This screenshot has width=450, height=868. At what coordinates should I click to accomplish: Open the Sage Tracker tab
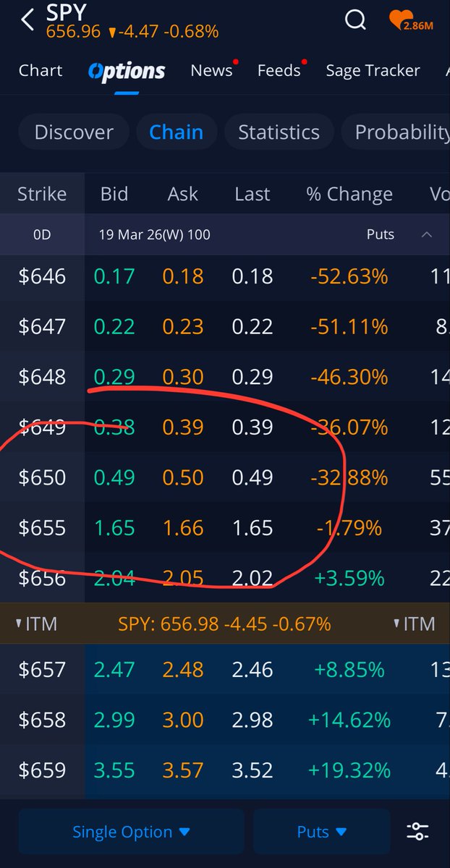point(373,70)
